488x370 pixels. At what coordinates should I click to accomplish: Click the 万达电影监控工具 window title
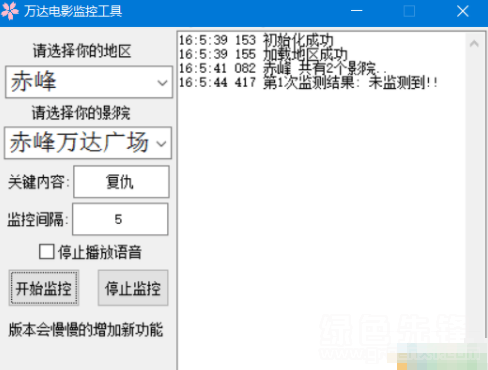pyautogui.click(x=73, y=11)
